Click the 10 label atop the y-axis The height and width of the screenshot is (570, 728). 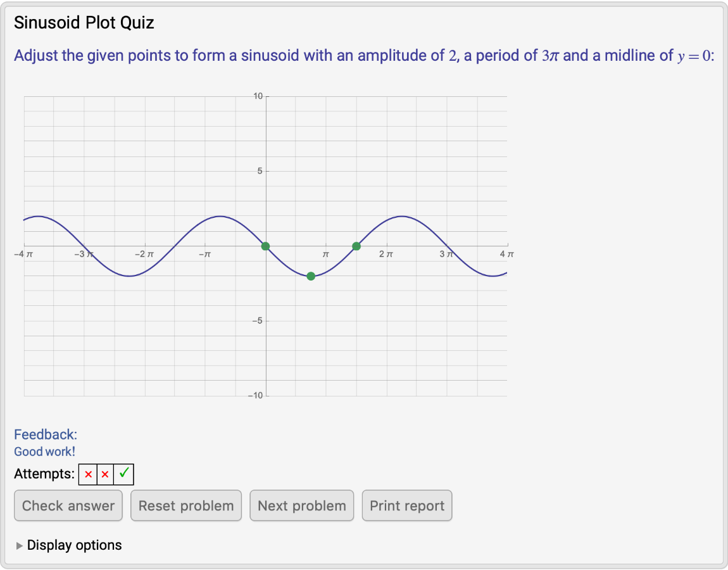tap(258, 96)
